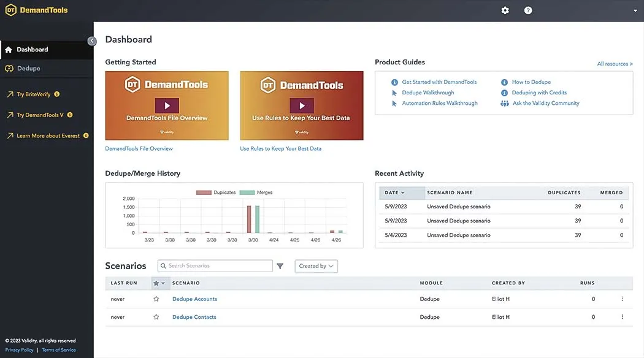The width and height of the screenshot is (644, 358).
Task: Click the tall Merges bar in chart
Action: [x=258, y=219]
